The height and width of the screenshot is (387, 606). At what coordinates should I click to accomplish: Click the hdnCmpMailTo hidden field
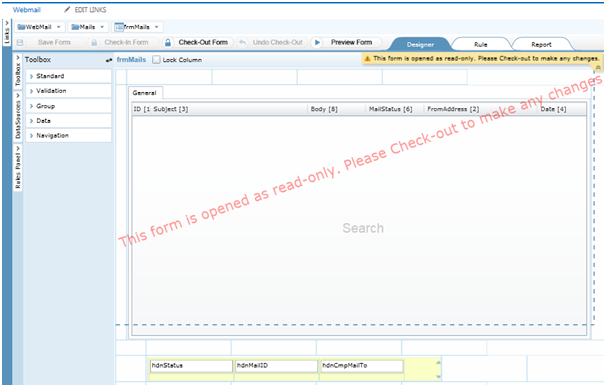(362, 366)
